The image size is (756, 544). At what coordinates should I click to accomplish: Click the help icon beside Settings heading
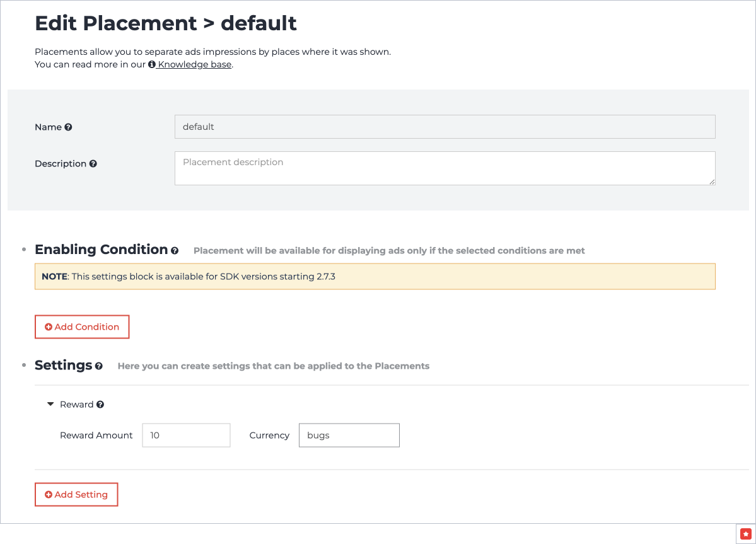99,366
